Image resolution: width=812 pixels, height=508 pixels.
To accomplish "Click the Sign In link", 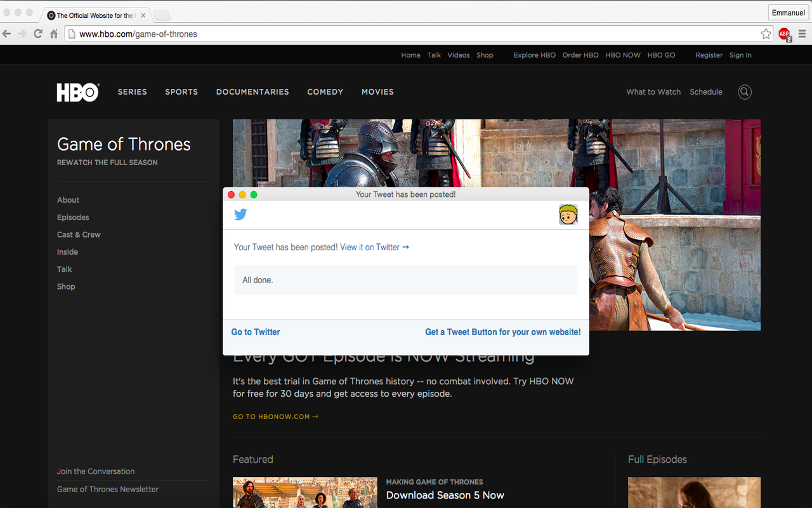I will (740, 55).
